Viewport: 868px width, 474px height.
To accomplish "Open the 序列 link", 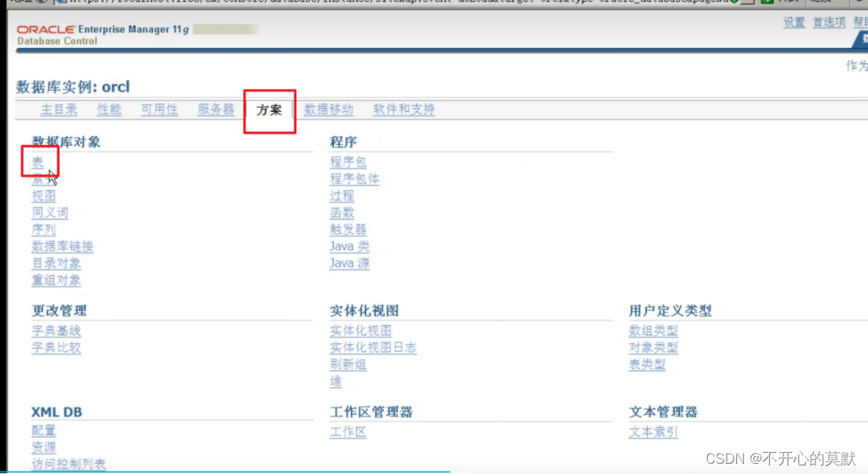I will (44, 230).
